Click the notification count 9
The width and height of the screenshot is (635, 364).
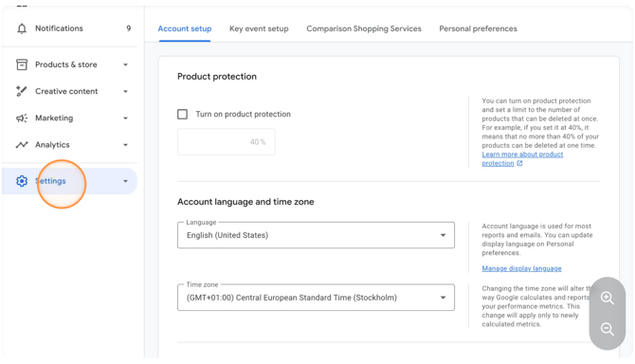tap(128, 28)
